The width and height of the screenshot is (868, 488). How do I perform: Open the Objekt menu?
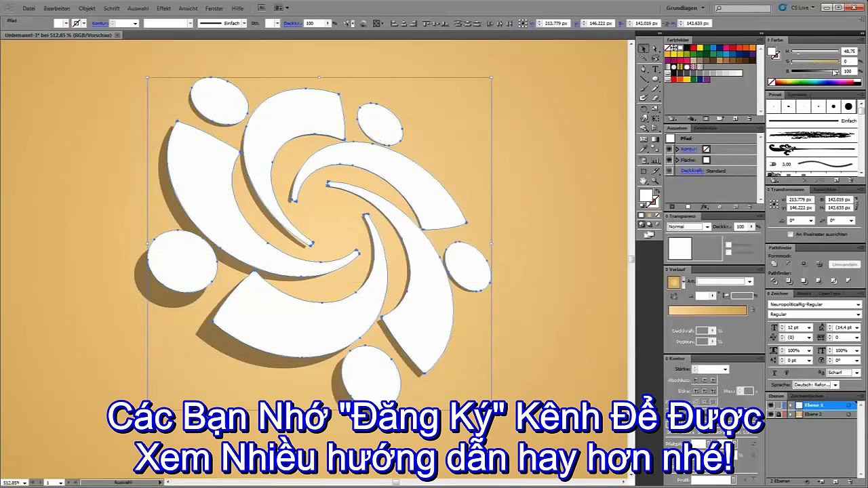coord(87,8)
